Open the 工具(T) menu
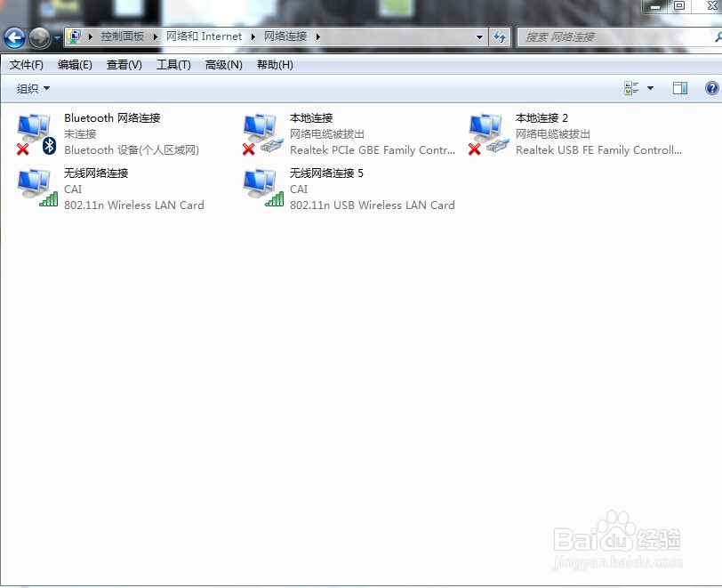The width and height of the screenshot is (722, 588). [x=173, y=65]
